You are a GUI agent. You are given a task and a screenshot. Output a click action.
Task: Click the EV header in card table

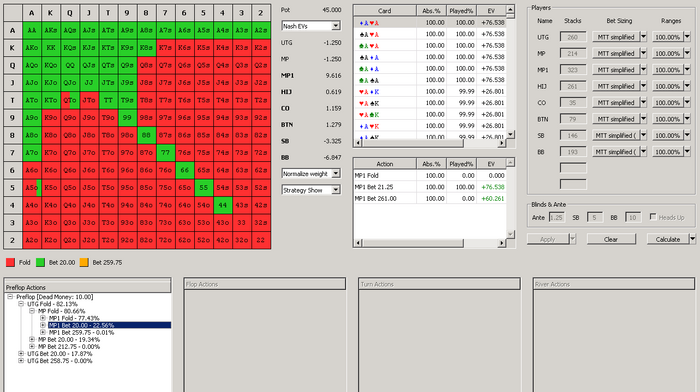coord(491,11)
